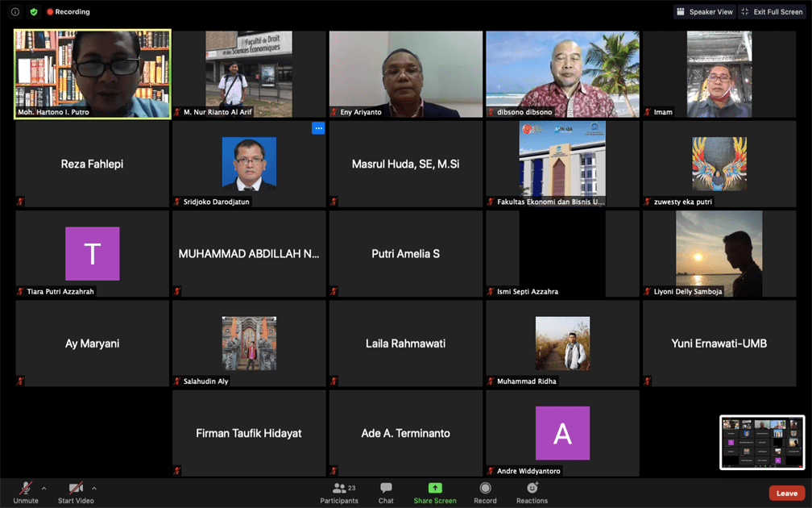Expand audio options arrow next to Unmute
812x508 pixels.
[x=43, y=488]
